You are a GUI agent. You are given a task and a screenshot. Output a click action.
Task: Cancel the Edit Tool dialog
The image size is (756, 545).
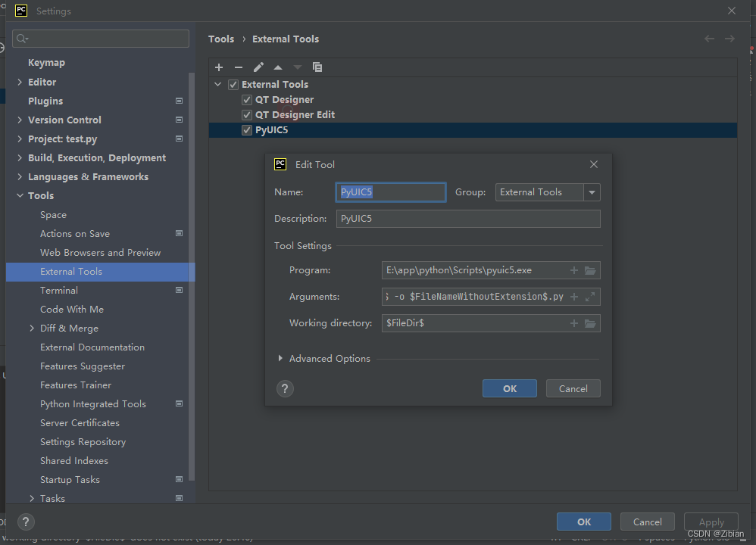573,388
